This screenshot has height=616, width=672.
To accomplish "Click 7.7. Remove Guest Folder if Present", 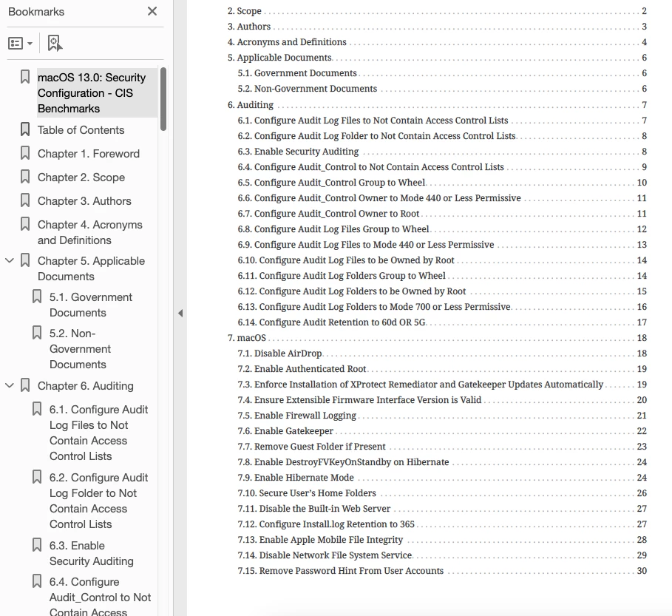I will pos(311,447).
